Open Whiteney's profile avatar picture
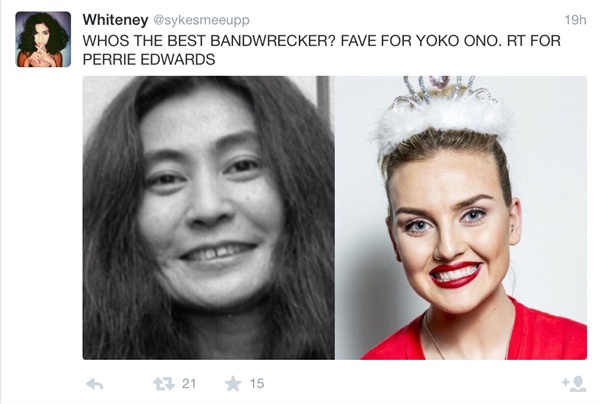Screen dimensions: 600x404 click(x=43, y=39)
